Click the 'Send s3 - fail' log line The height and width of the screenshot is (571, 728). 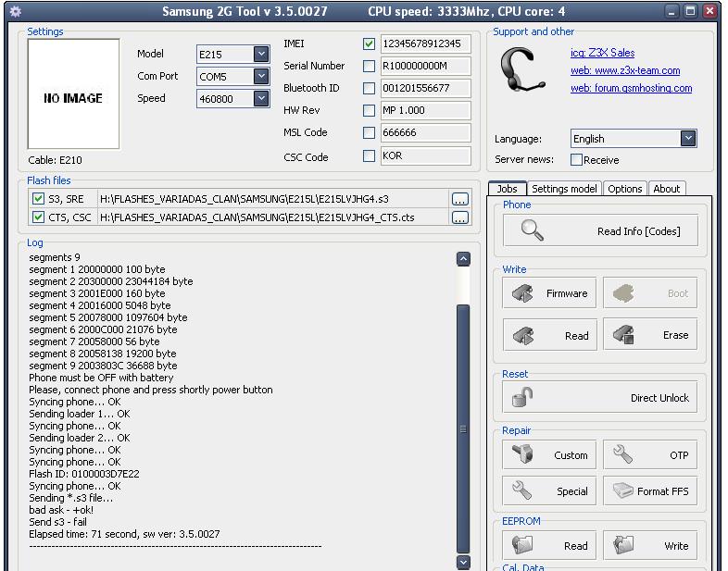pos(57,522)
